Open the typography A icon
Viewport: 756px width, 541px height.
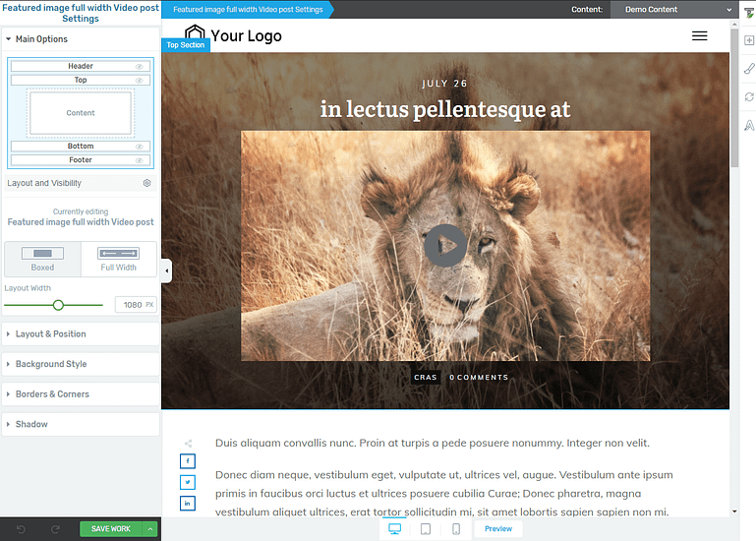pos(749,126)
